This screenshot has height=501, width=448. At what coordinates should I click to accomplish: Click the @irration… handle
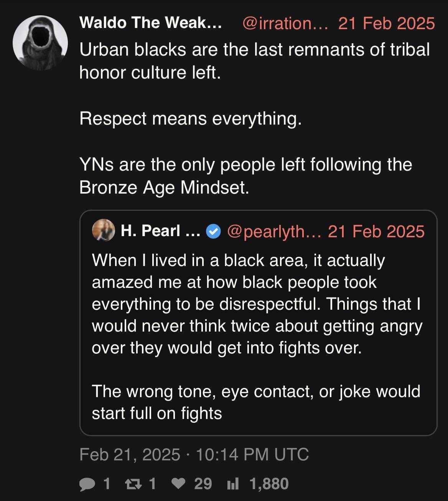coord(286,23)
